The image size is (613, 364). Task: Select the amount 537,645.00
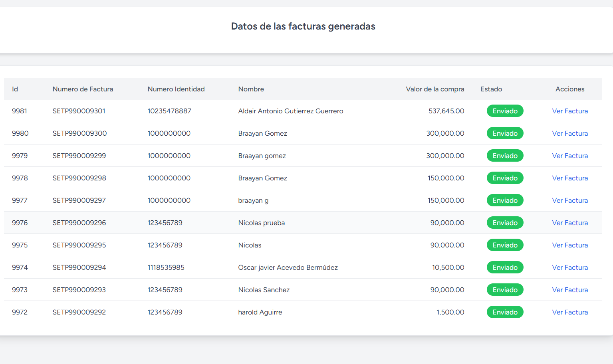coord(446,111)
